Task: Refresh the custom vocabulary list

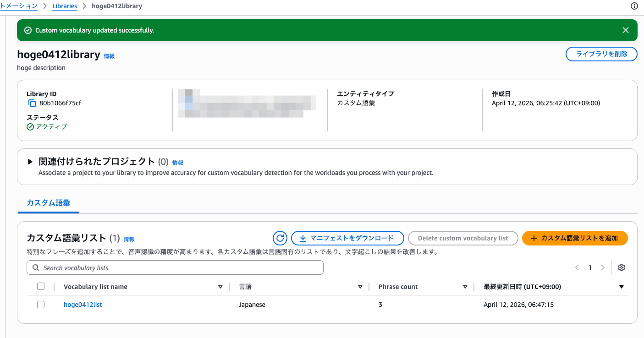Action: (280, 238)
